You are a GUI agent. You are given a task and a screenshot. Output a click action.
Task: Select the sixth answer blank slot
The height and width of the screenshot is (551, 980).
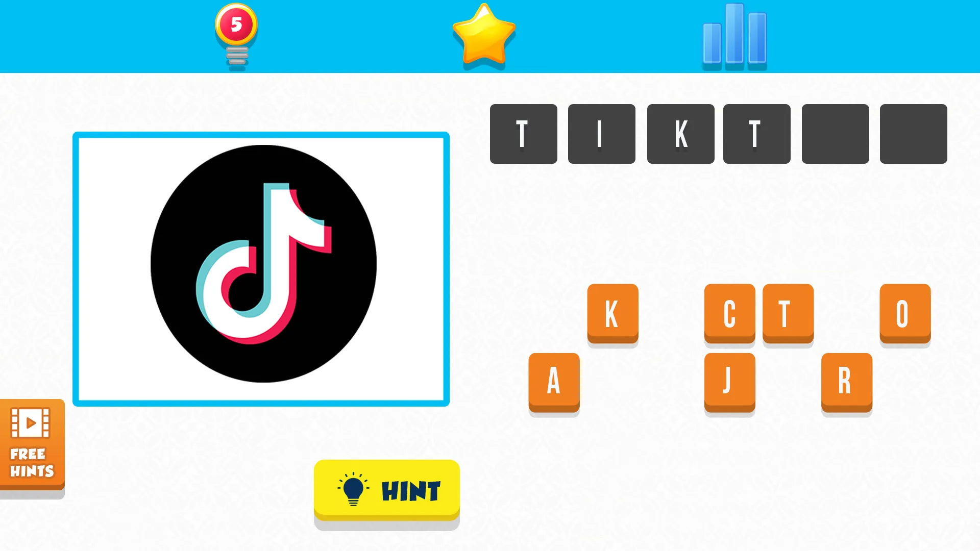click(913, 133)
